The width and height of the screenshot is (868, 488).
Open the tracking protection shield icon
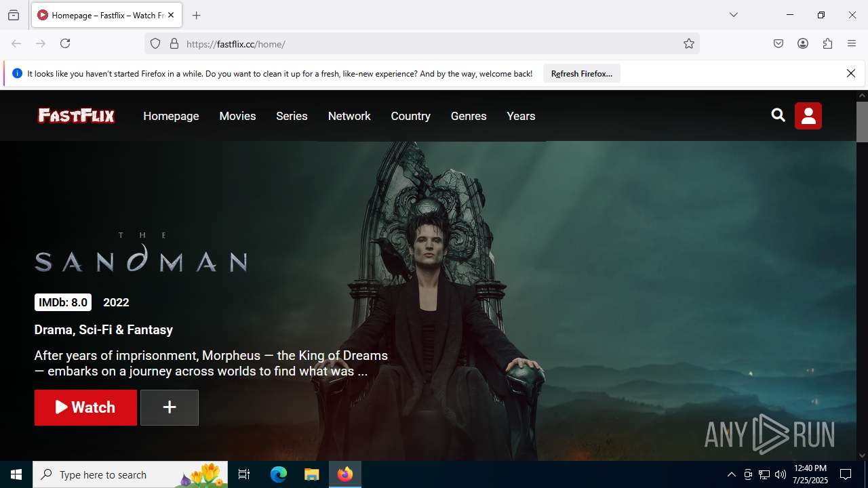(155, 43)
